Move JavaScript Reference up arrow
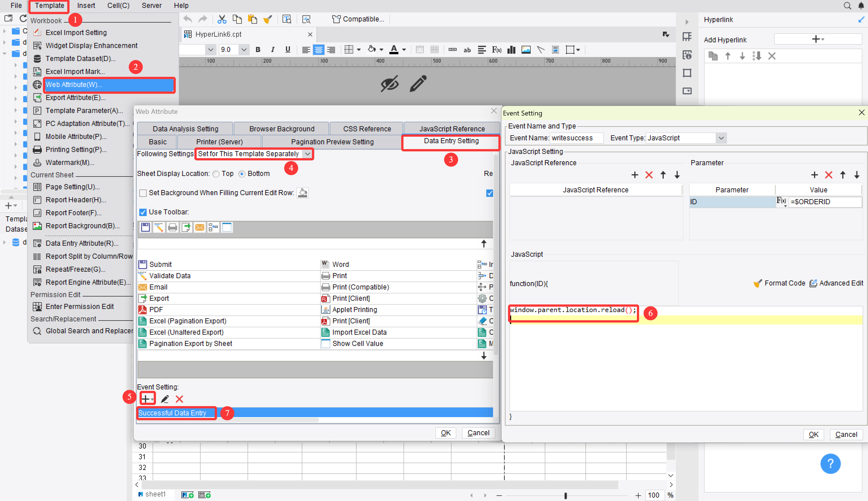The width and height of the screenshot is (868, 501). tap(663, 175)
